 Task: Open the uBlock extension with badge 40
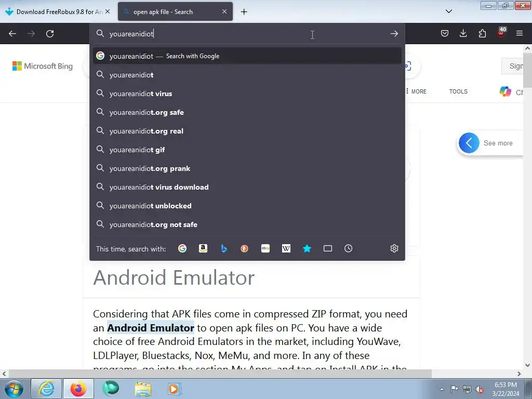(501, 33)
